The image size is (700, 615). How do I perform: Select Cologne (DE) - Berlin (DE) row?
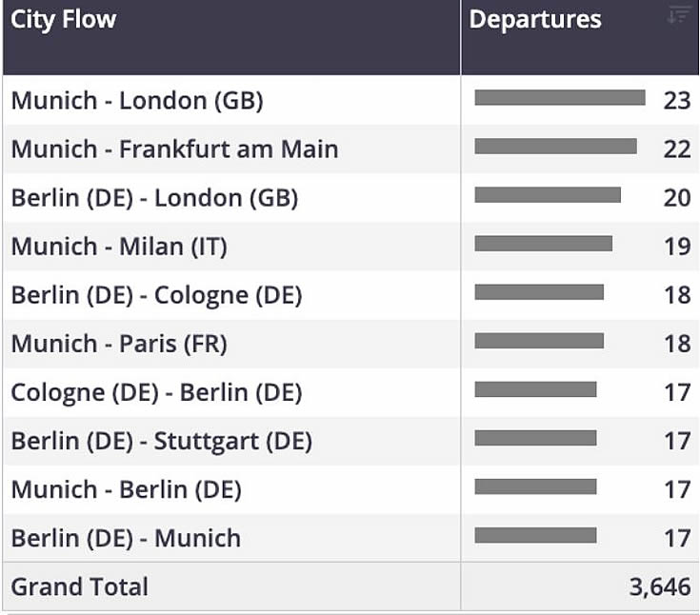point(350,392)
